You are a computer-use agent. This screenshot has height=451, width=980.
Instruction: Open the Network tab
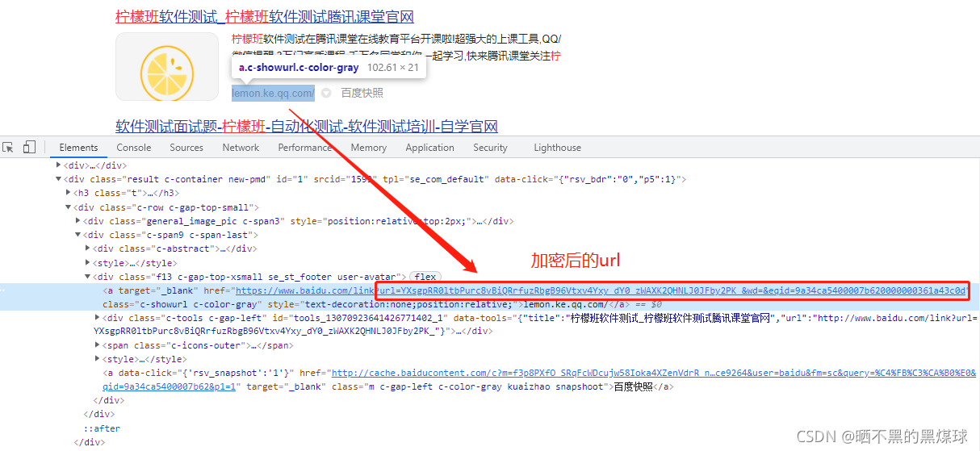coord(241,148)
